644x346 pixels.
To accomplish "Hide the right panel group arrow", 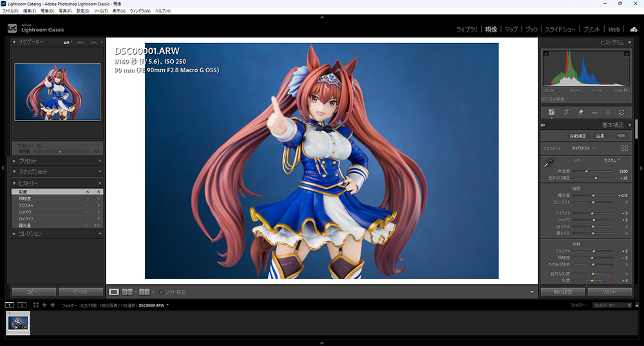I will [641, 168].
